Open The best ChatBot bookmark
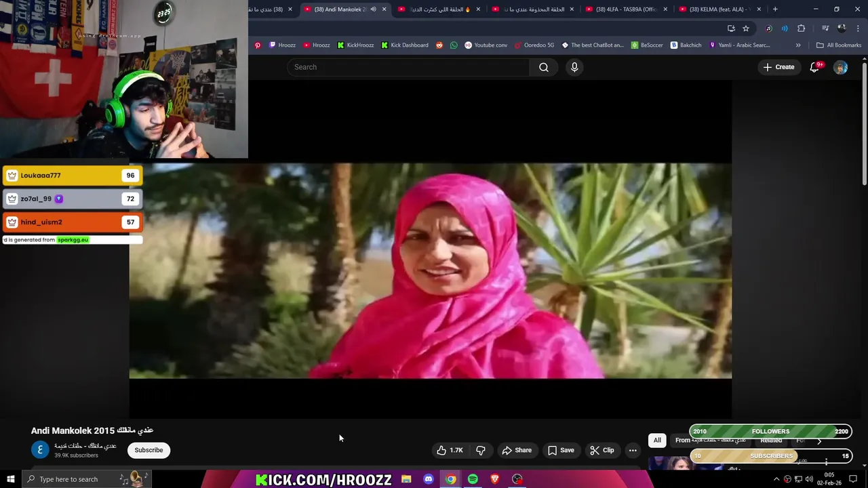The image size is (868, 488). 593,45
